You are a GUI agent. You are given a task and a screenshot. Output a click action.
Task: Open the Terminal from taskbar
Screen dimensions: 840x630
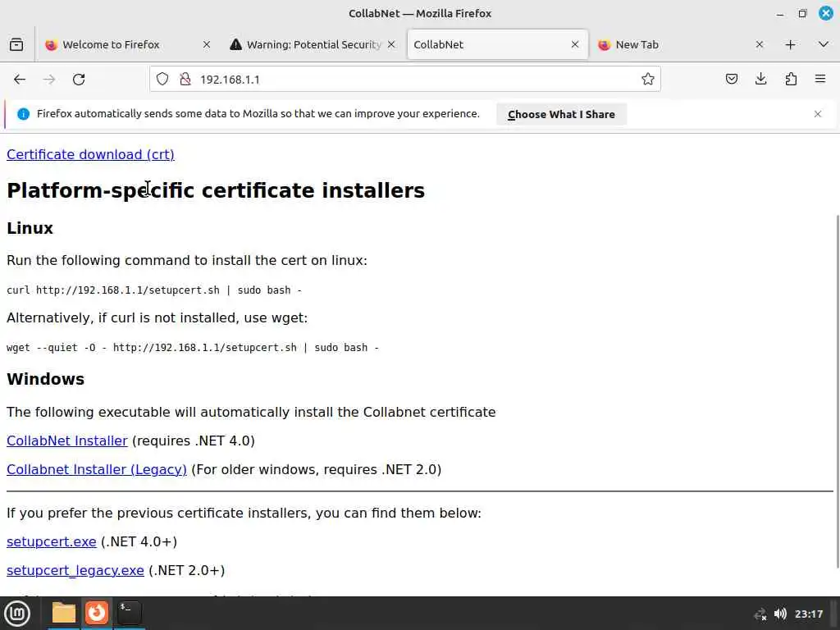pyautogui.click(x=129, y=613)
